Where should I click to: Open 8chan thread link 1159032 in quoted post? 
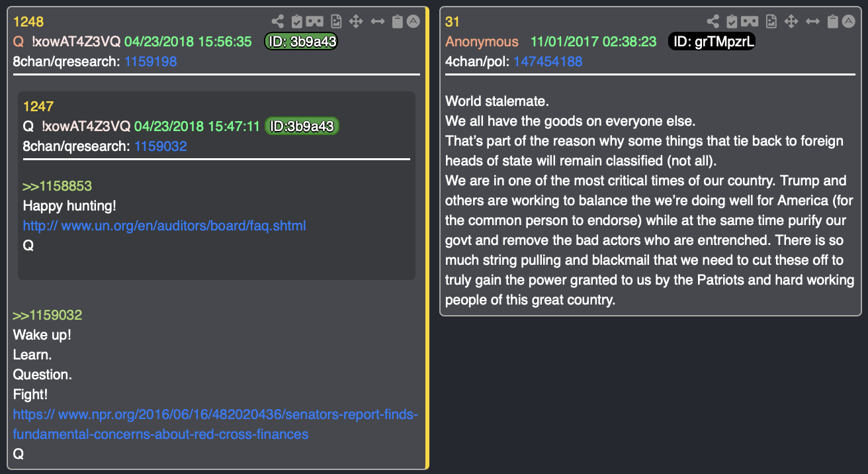(160, 146)
